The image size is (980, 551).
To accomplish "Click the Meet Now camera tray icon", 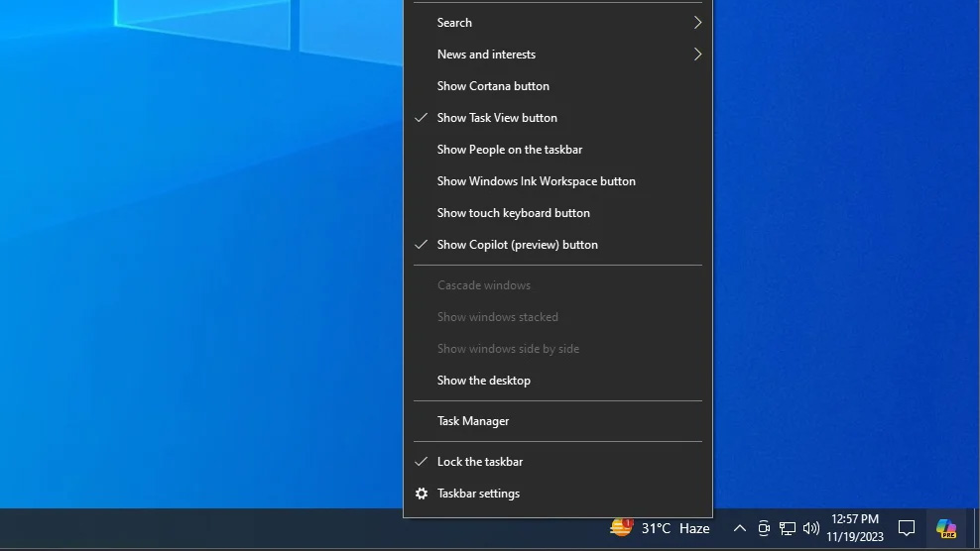I will (763, 528).
